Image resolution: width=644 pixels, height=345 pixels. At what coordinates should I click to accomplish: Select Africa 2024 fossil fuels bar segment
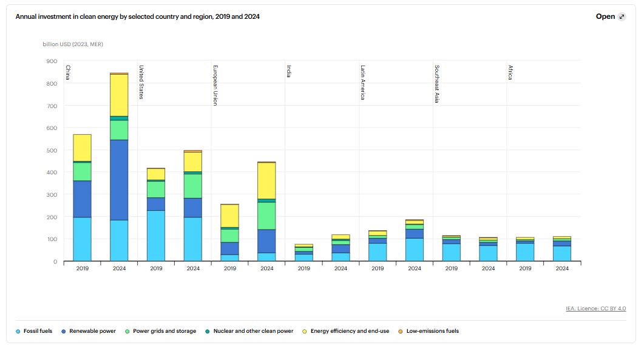pos(562,253)
